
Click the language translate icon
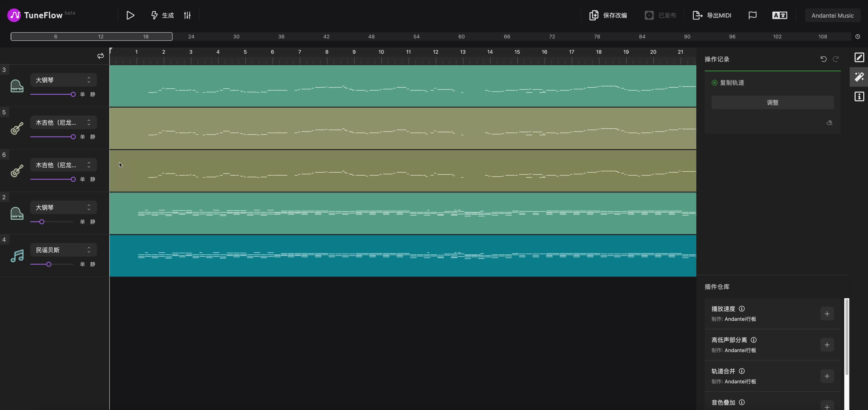(779, 15)
